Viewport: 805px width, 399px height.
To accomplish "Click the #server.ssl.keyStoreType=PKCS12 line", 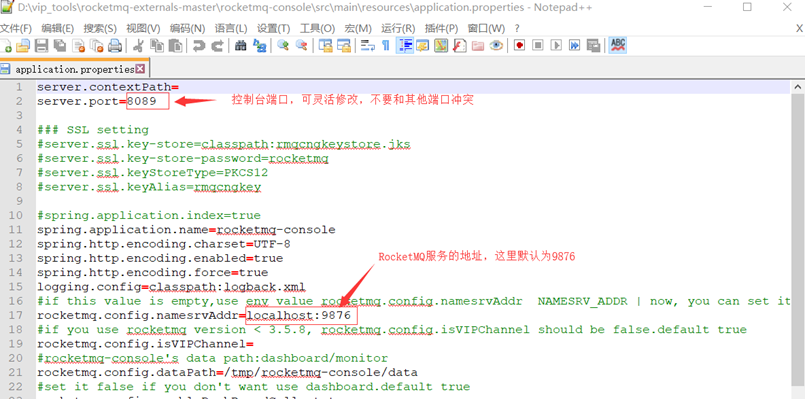I will (152, 173).
